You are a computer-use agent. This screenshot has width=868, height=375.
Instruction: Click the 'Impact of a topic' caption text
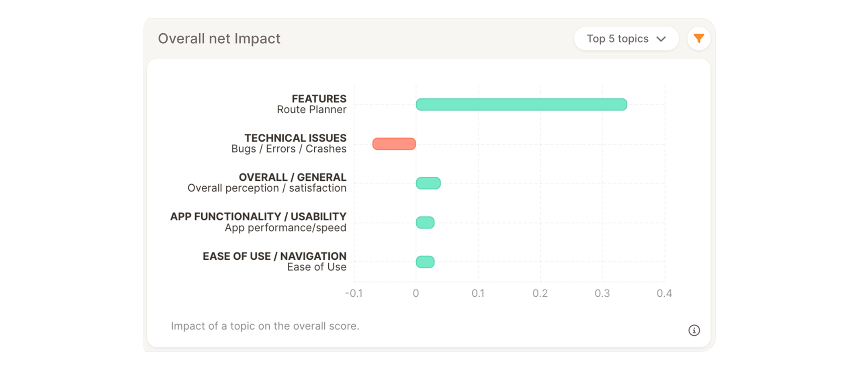tap(265, 326)
